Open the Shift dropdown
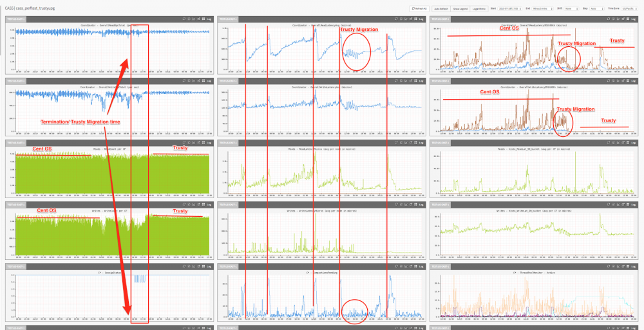The image size is (644, 330). [x=571, y=8]
